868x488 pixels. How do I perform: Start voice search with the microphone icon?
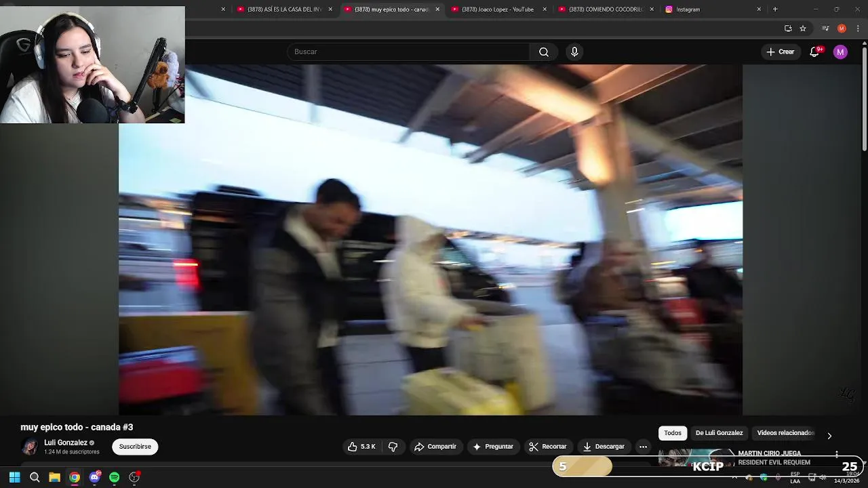point(574,52)
